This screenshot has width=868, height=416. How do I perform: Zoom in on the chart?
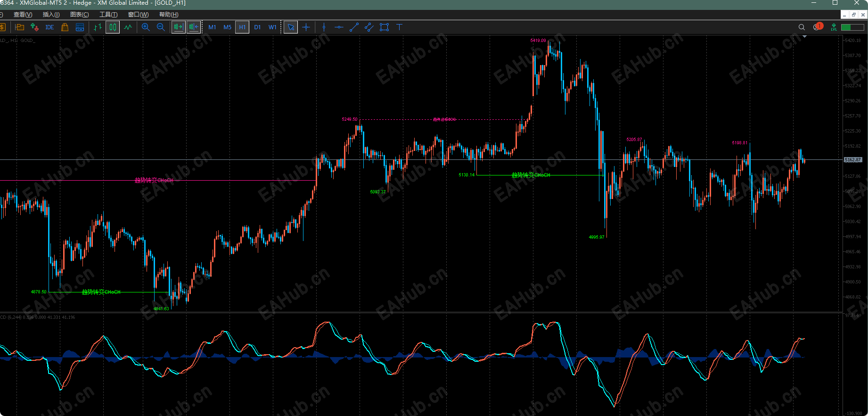point(146,27)
